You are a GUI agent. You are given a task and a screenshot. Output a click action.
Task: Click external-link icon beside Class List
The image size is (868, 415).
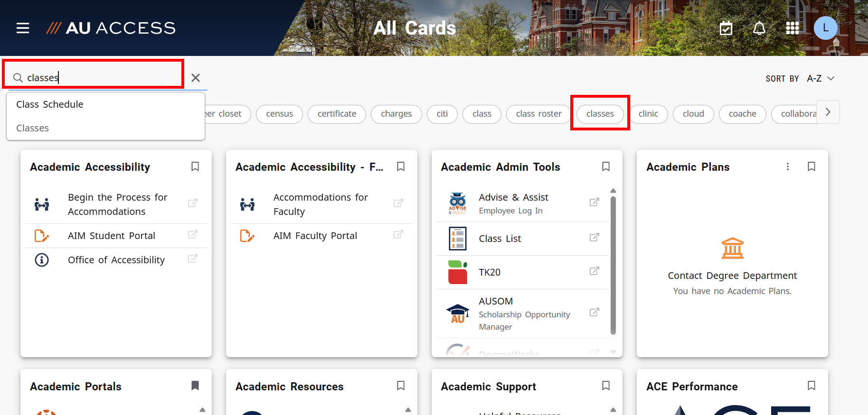(x=594, y=237)
